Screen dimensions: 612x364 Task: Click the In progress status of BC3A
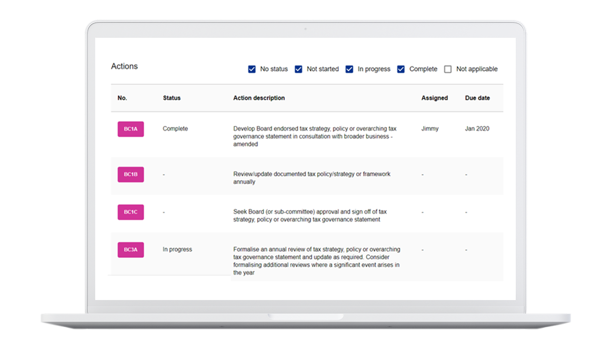point(177,249)
